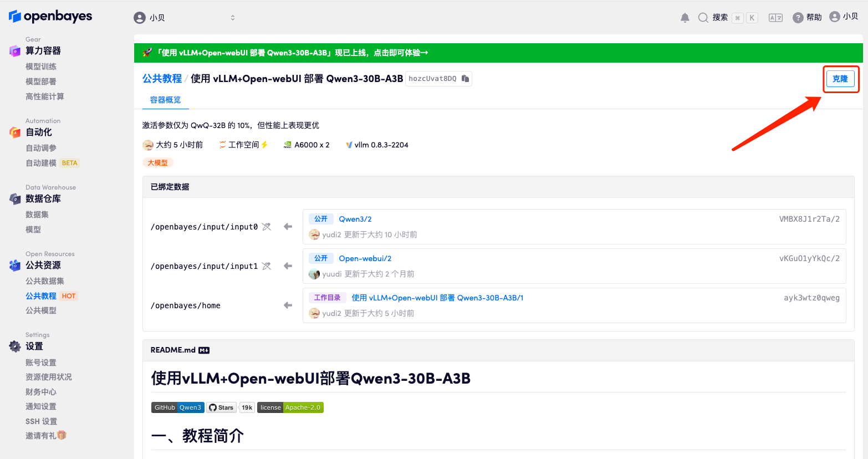This screenshot has height=459, width=868.
Task: Click the left arrow next to /openbayes/home
Action: click(288, 305)
